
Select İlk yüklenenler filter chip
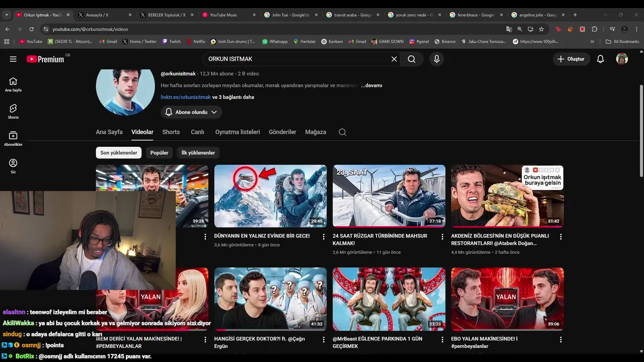[x=198, y=153]
